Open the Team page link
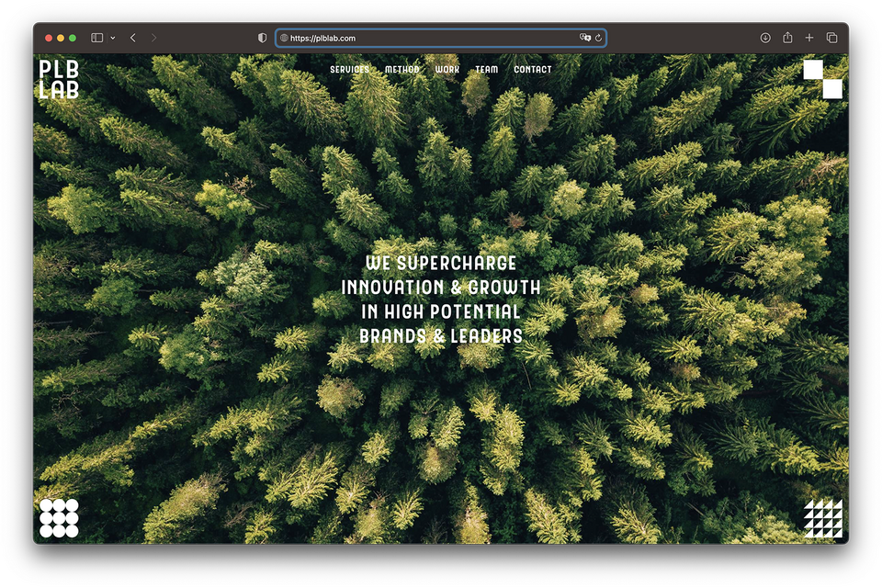This screenshot has width=882, height=588. (x=486, y=70)
